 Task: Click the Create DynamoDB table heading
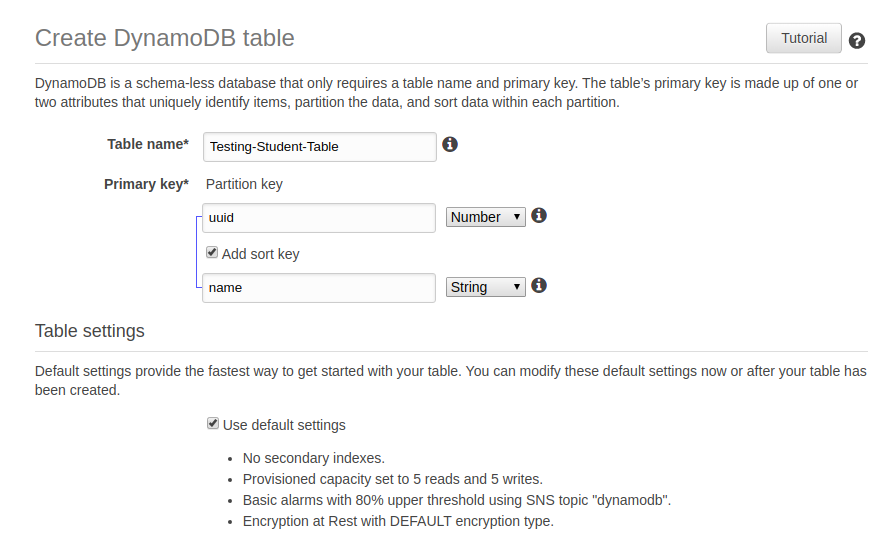(x=165, y=38)
